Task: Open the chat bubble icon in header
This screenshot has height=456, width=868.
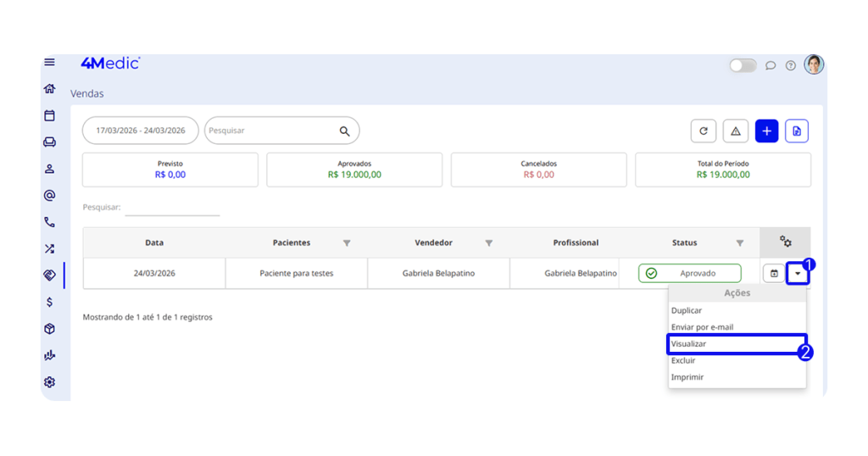Action: coord(771,65)
